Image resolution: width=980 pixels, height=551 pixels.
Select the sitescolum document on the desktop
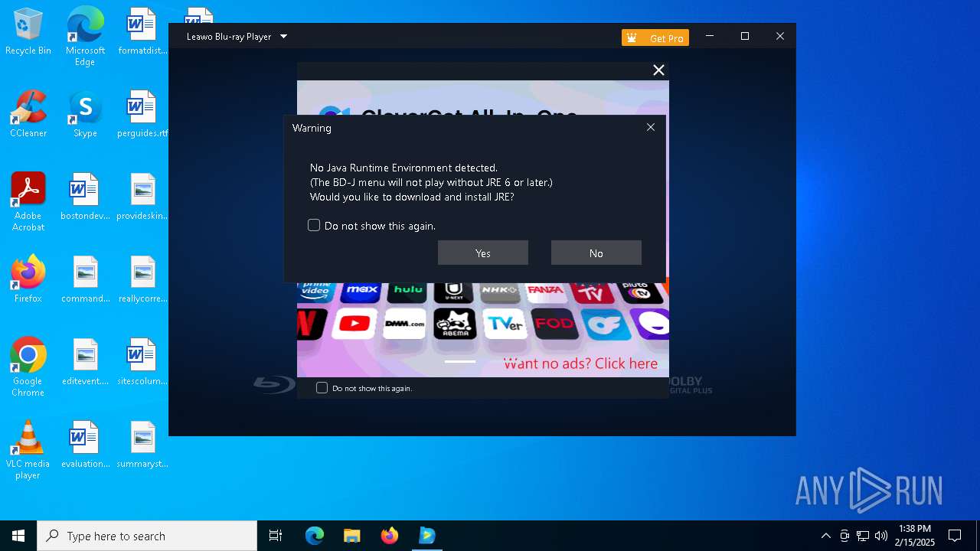tap(142, 362)
